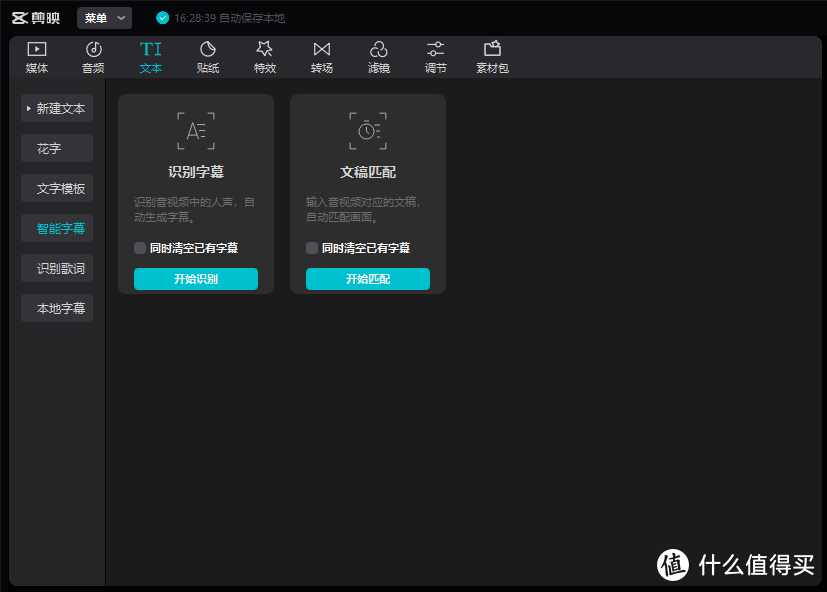Open the 素材包 material pack icon
Viewport: 827px width, 592px height.
click(491, 55)
